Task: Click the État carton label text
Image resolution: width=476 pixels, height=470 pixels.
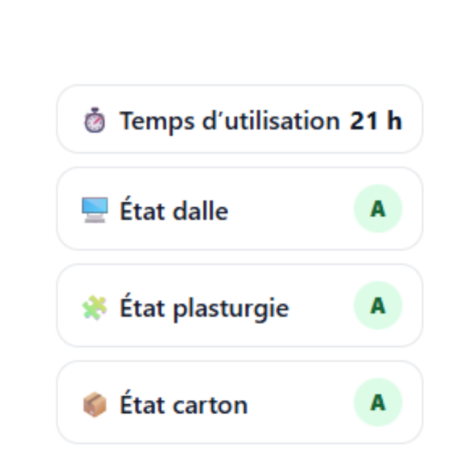Action: pyautogui.click(x=183, y=405)
